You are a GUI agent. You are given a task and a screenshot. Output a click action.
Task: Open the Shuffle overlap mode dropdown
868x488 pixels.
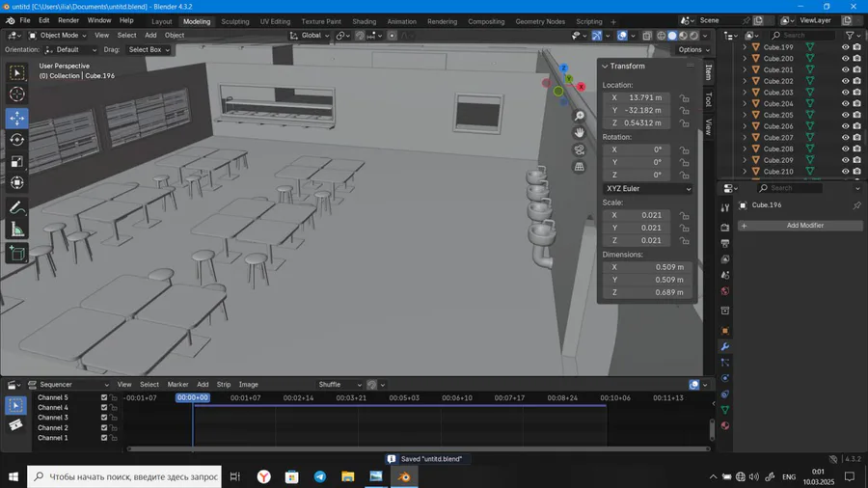[339, 385]
